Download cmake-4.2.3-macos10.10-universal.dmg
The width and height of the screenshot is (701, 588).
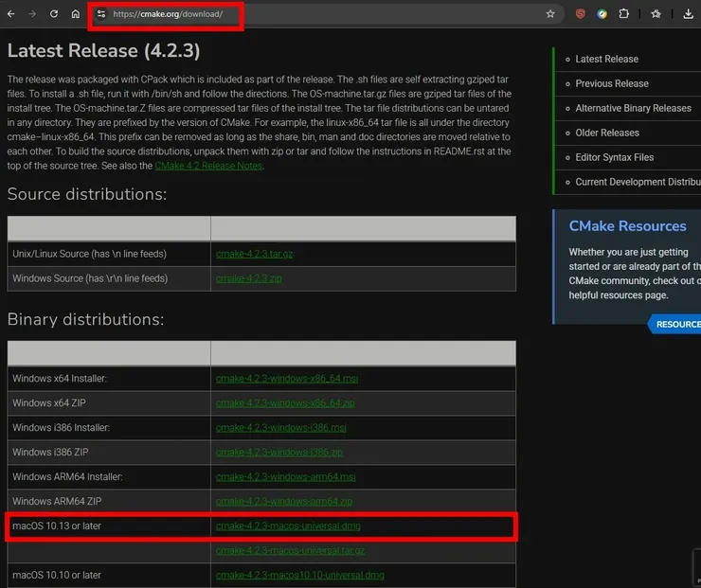tap(299, 575)
